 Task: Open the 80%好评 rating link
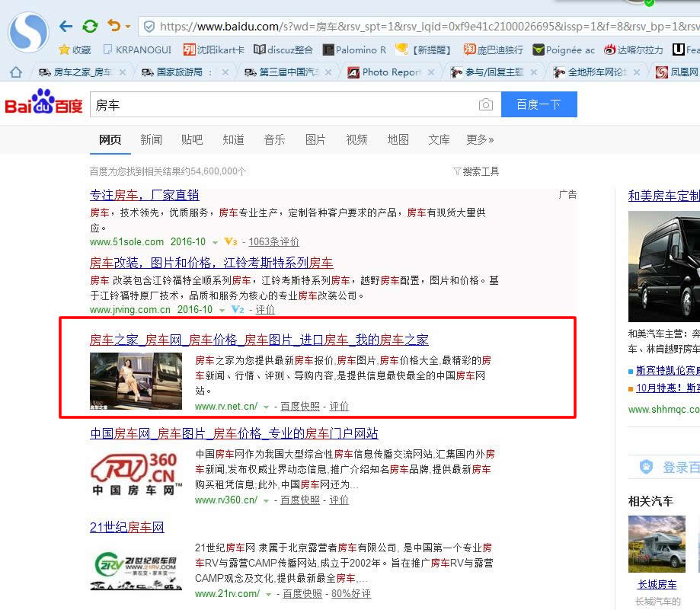click(351, 593)
